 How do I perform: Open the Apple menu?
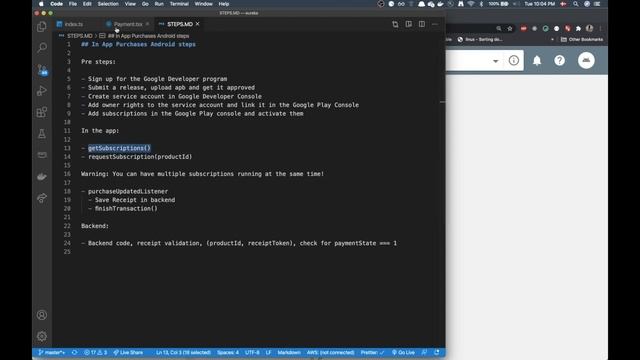pyautogui.click(x=41, y=4)
